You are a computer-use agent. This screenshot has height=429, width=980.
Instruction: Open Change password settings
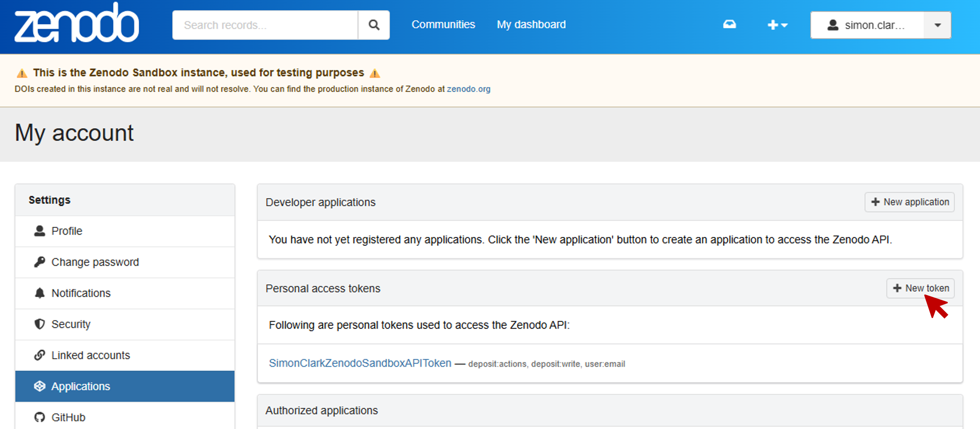point(125,262)
